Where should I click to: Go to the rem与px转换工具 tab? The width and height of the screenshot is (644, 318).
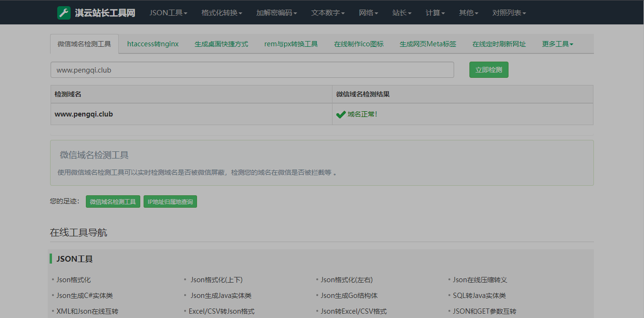pos(291,44)
